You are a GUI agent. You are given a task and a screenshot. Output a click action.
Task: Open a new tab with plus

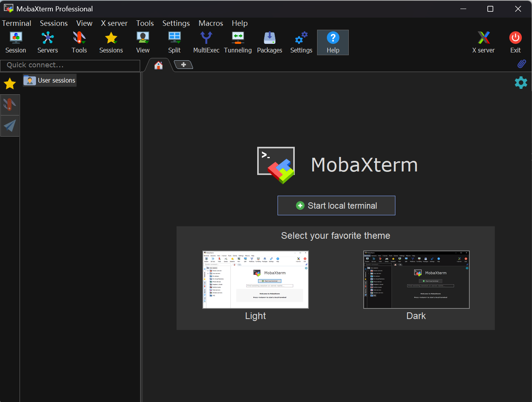point(183,65)
